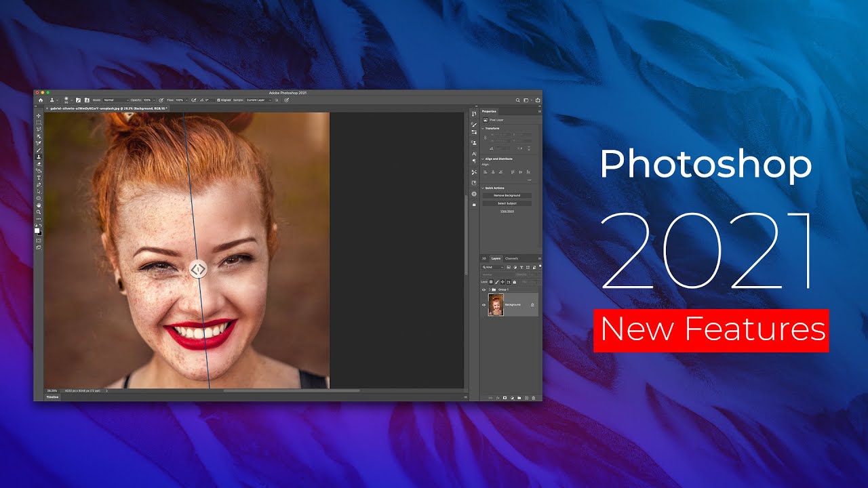Click the Remove Background button
The image size is (868, 488).
[x=507, y=195]
